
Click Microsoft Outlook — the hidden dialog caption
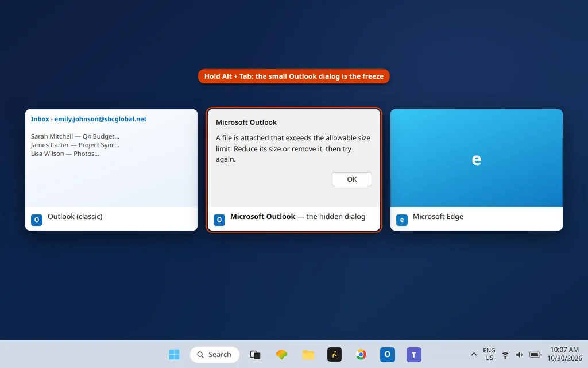point(298,217)
